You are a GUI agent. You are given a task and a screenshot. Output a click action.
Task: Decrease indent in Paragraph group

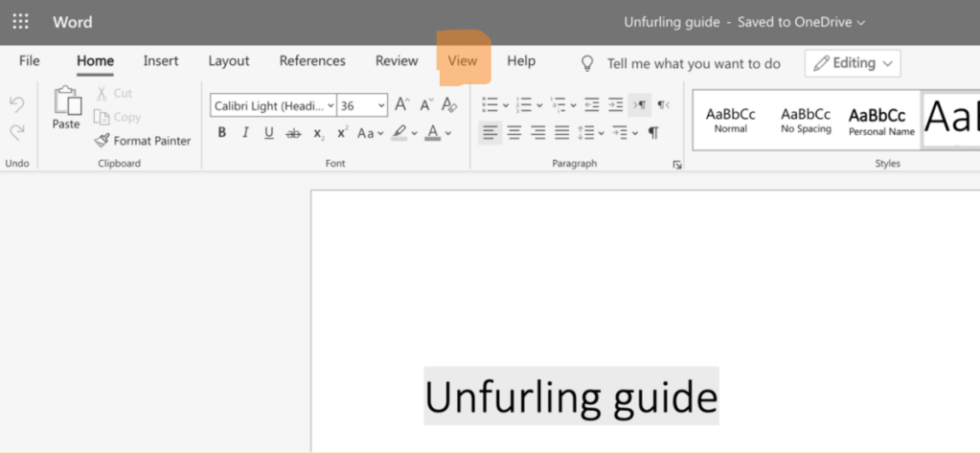[592, 105]
